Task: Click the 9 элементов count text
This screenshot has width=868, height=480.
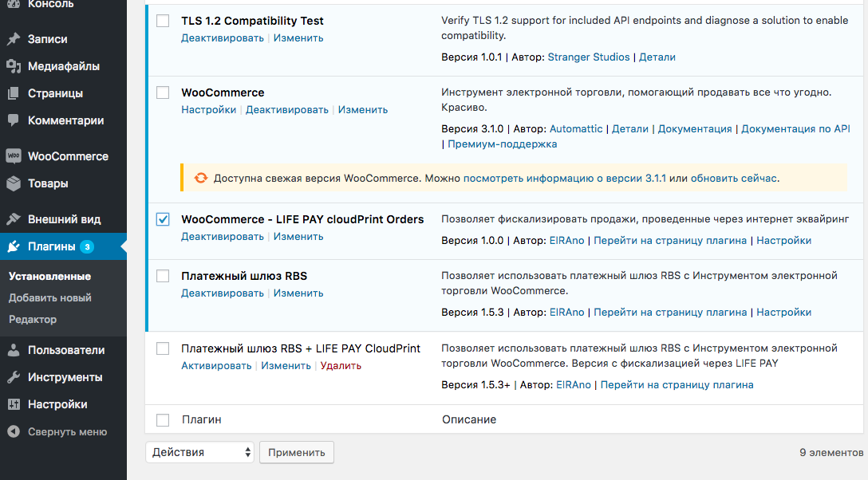Action: (831, 452)
